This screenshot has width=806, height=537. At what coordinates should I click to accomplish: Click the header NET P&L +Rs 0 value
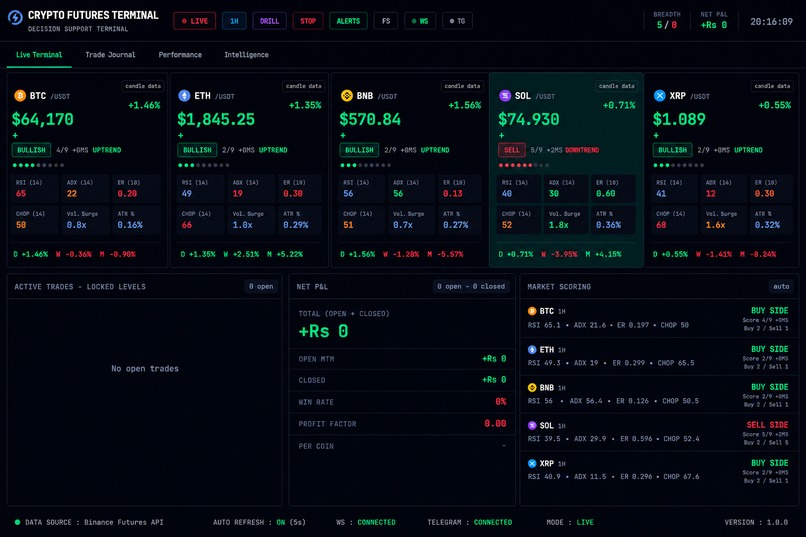[x=714, y=25]
